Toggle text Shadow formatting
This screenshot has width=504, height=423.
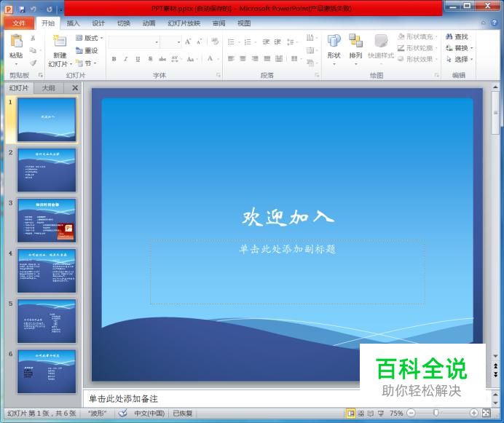[150, 59]
